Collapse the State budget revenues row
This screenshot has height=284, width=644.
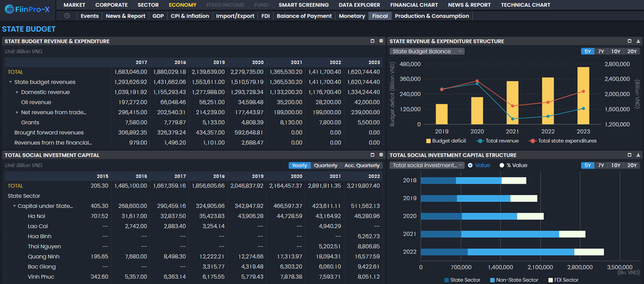(10, 82)
